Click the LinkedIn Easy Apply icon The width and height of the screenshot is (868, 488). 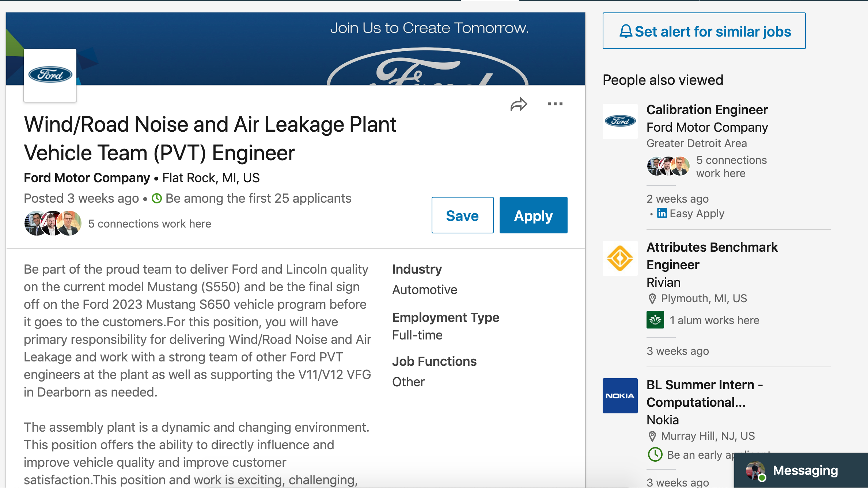pos(662,213)
